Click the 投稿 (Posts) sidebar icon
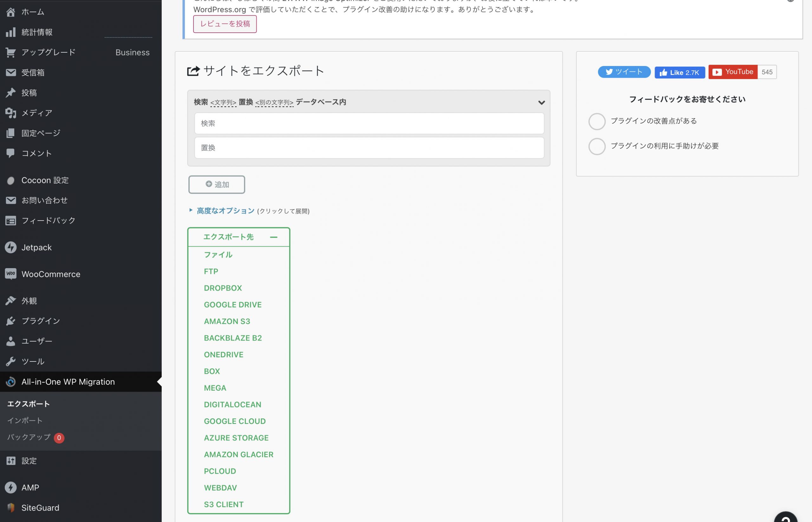The height and width of the screenshot is (522, 812). point(10,92)
